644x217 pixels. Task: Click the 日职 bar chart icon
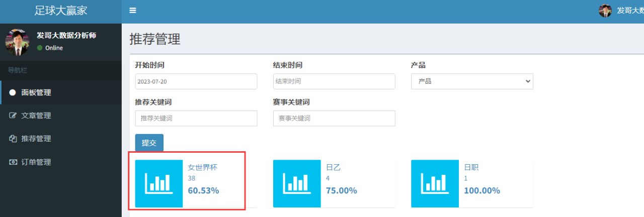(x=435, y=183)
